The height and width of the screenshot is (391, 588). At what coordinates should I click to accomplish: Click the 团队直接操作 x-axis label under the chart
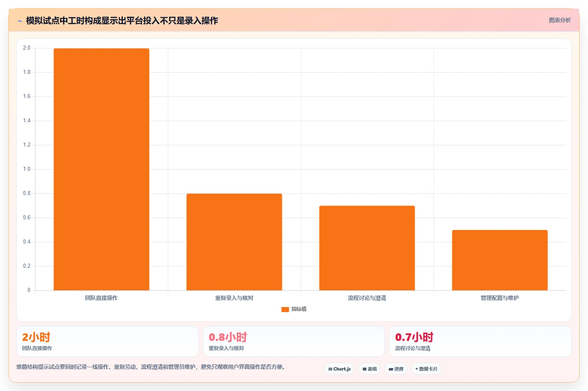click(101, 298)
